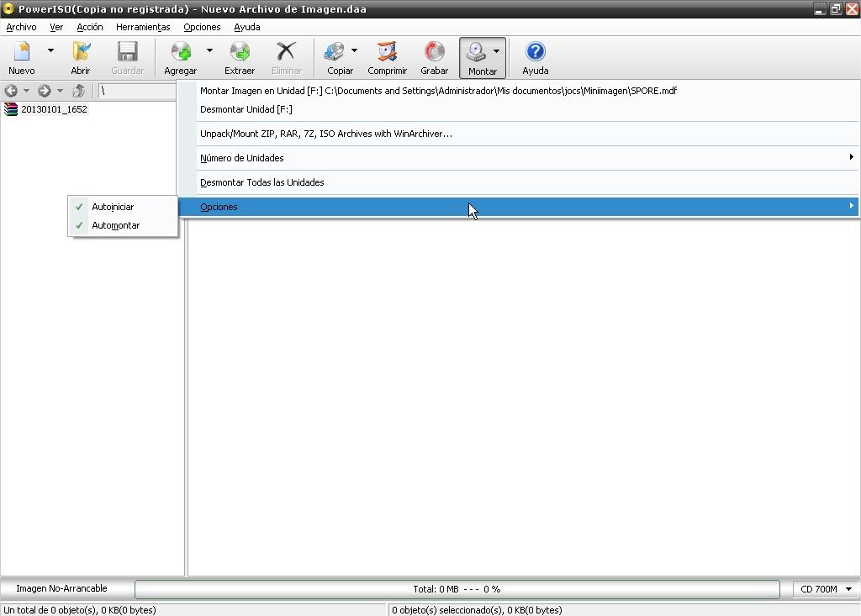861x616 pixels.
Task: Open the Ayuda menu bar item
Action: (x=247, y=27)
